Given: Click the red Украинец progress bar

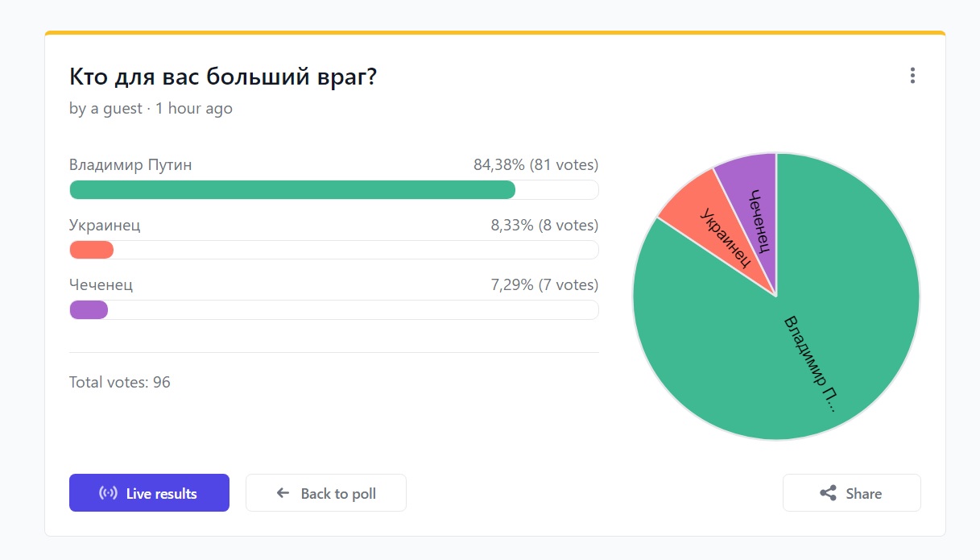Looking at the screenshot, I should pyautogui.click(x=91, y=250).
